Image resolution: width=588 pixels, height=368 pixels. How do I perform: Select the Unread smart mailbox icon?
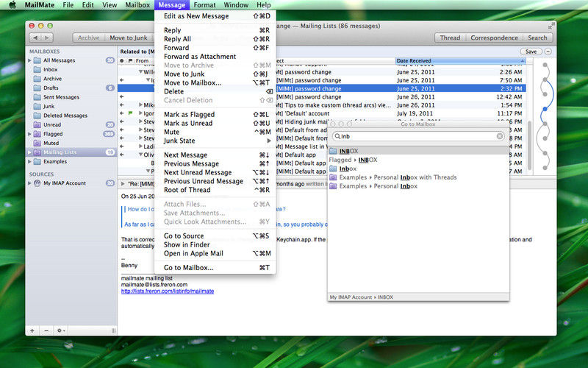37,124
